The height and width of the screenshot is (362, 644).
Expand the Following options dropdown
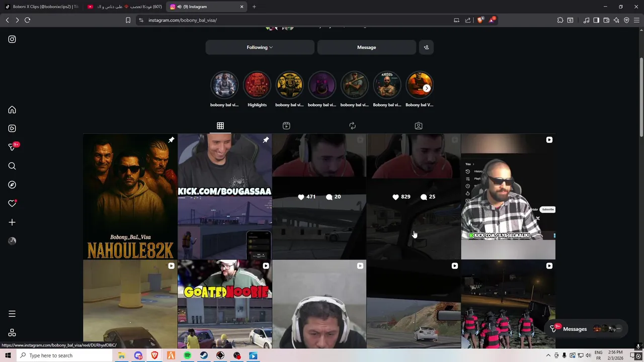[x=260, y=47]
